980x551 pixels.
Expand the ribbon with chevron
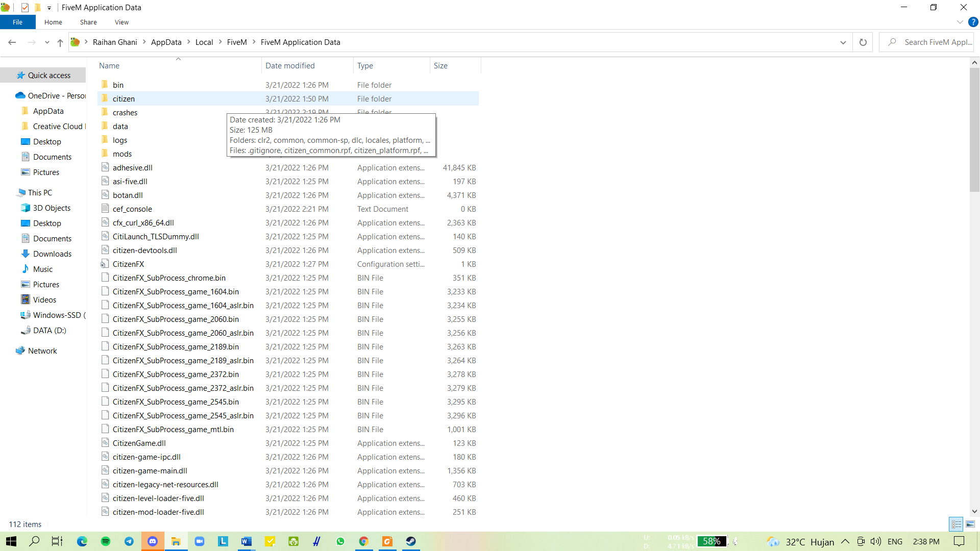[x=960, y=22]
